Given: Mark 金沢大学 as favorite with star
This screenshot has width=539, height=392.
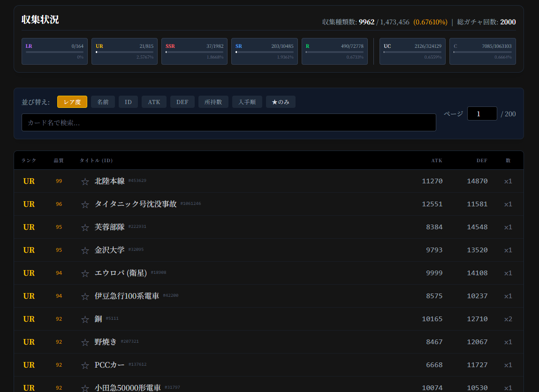Looking at the screenshot, I should (85, 250).
